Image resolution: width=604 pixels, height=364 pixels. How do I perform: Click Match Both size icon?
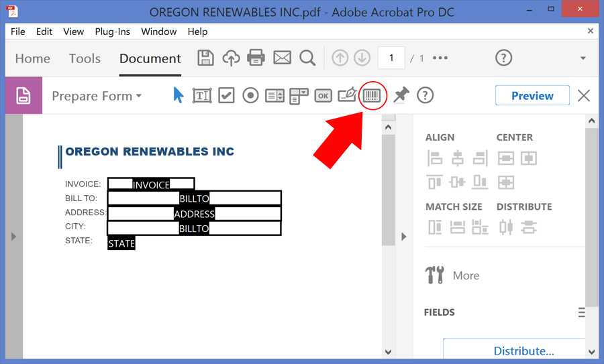point(481,227)
